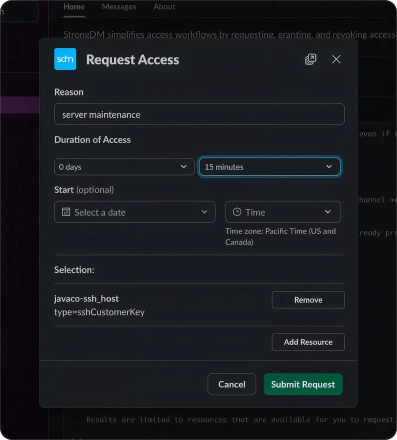The height and width of the screenshot is (440, 397).
Task: Close the Request Access dialog
Action: [336, 59]
